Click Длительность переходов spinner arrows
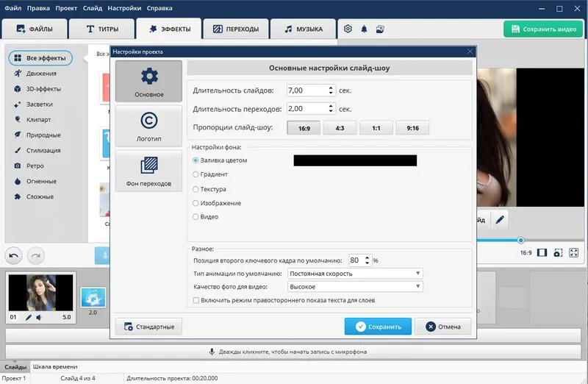The image size is (588, 384). click(x=330, y=109)
